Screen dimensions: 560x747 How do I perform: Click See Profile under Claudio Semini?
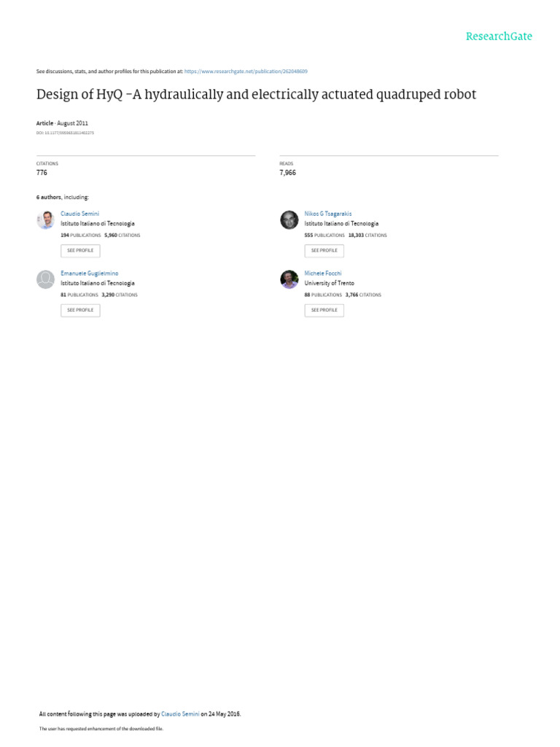(x=80, y=251)
